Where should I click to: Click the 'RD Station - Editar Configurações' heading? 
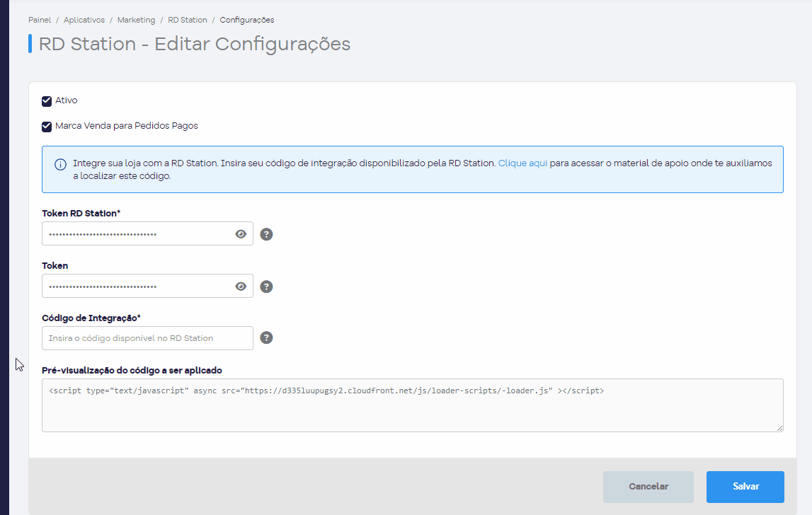[195, 44]
